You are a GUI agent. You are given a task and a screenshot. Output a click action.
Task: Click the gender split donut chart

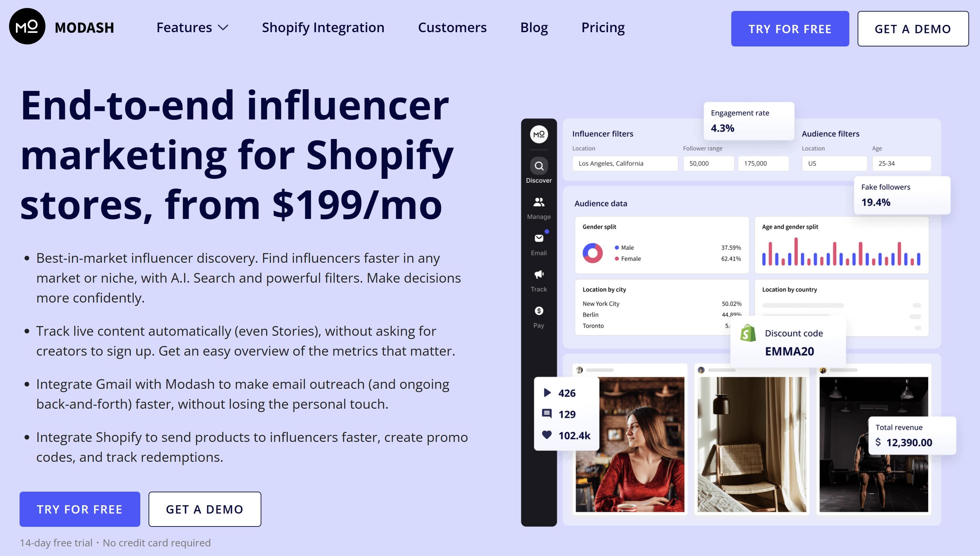pyautogui.click(x=593, y=253)
